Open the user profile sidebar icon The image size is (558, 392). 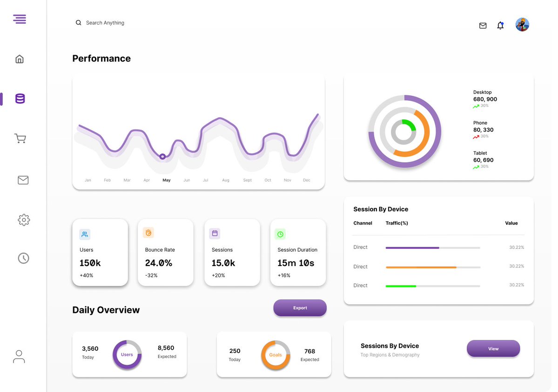(19, 357)
